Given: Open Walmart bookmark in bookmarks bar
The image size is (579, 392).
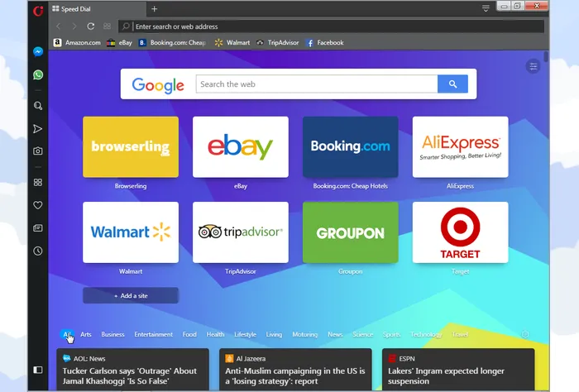Looking at the screenshot, I should (232, 43).
